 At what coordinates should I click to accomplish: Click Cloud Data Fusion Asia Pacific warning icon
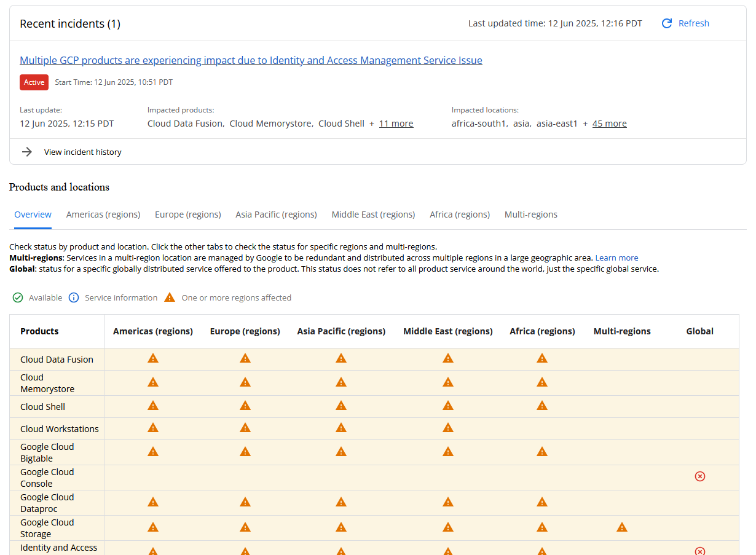(341, 358)
